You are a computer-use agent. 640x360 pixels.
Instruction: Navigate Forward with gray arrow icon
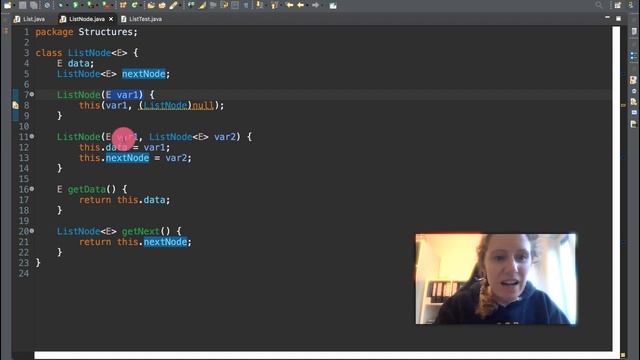click(x=315, y=5)
